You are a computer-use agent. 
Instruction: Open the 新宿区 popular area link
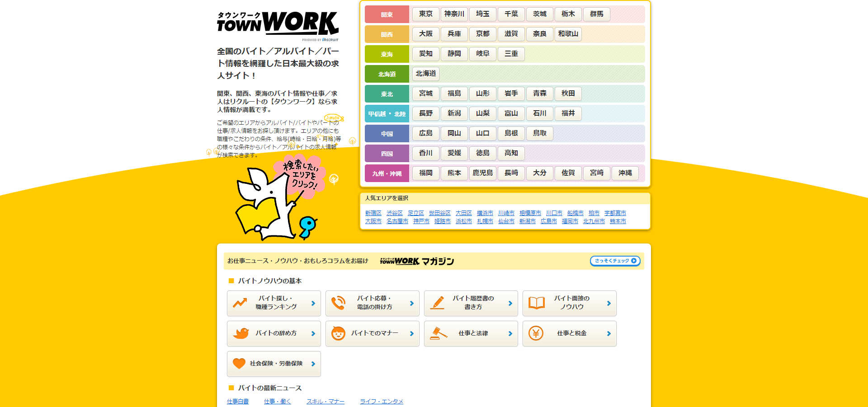[373, 213]
